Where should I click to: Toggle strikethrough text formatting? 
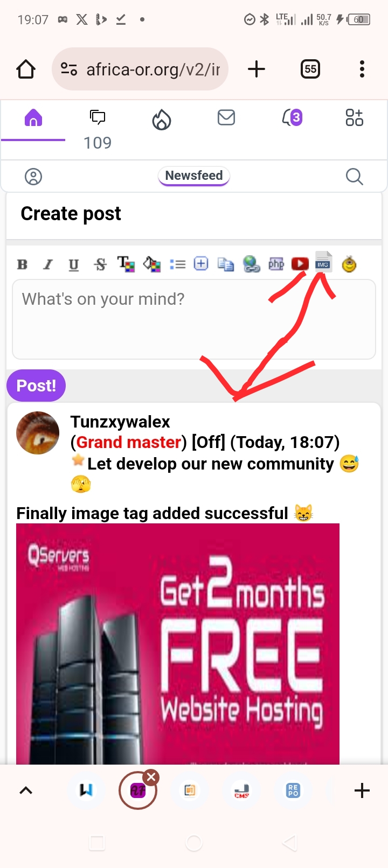(x=100, y=264)
